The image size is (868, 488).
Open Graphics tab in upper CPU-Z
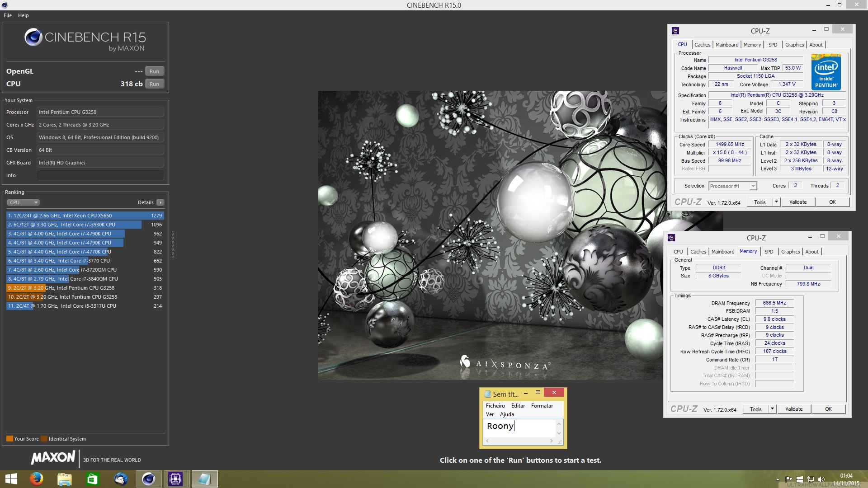click(794, 45)
